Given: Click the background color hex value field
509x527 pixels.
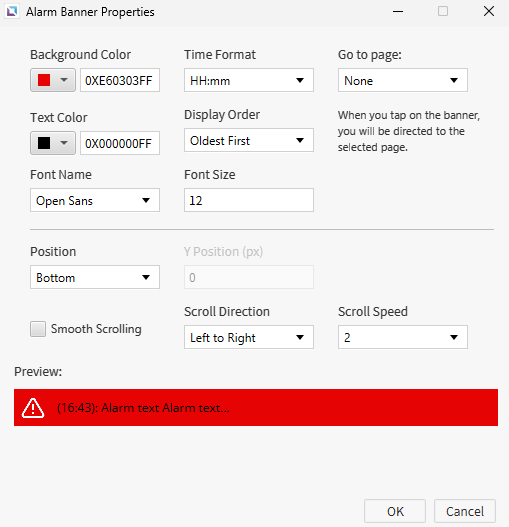Looking at the screenshot, I should pos(120,80).
